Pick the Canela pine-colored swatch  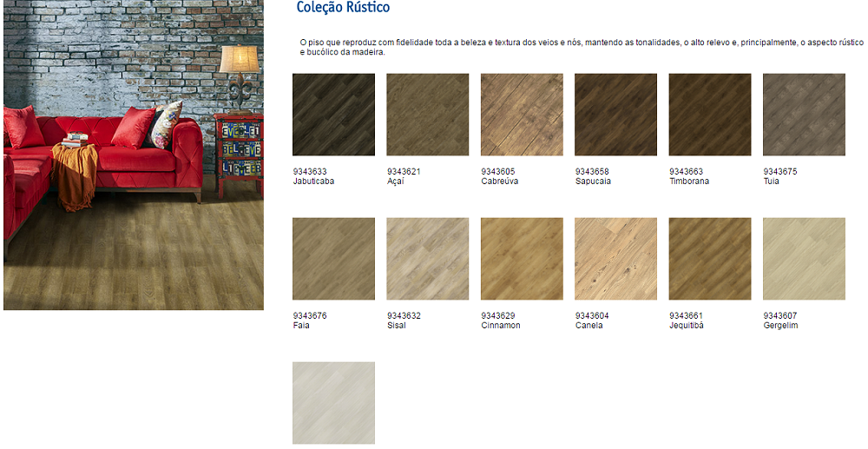pyautogui.click(x=615, y=259)
